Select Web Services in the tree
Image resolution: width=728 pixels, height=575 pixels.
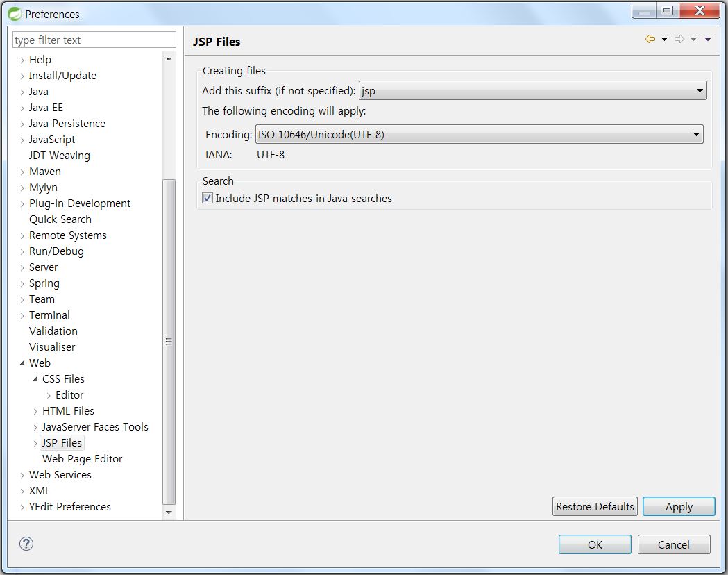coord(60,475)
